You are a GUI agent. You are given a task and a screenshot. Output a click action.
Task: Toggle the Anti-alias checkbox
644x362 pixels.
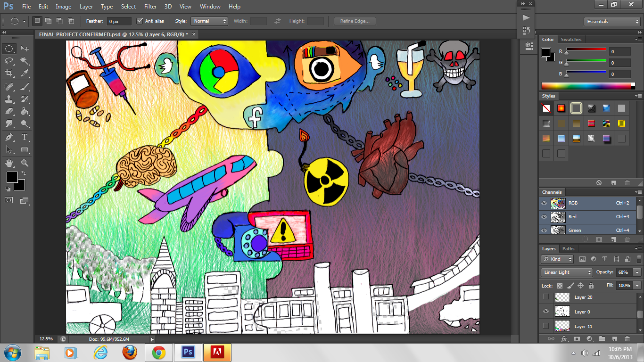click(x=140, y=21)
